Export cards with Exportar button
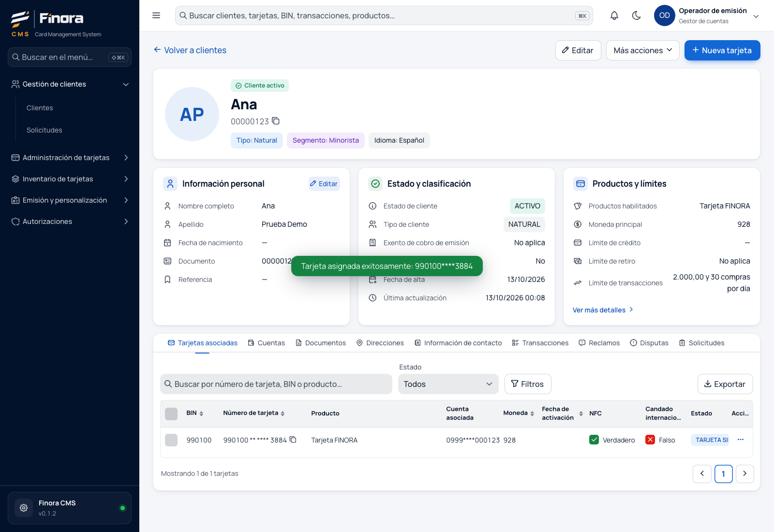The image size is (774, 532). [x=725, y=384]
